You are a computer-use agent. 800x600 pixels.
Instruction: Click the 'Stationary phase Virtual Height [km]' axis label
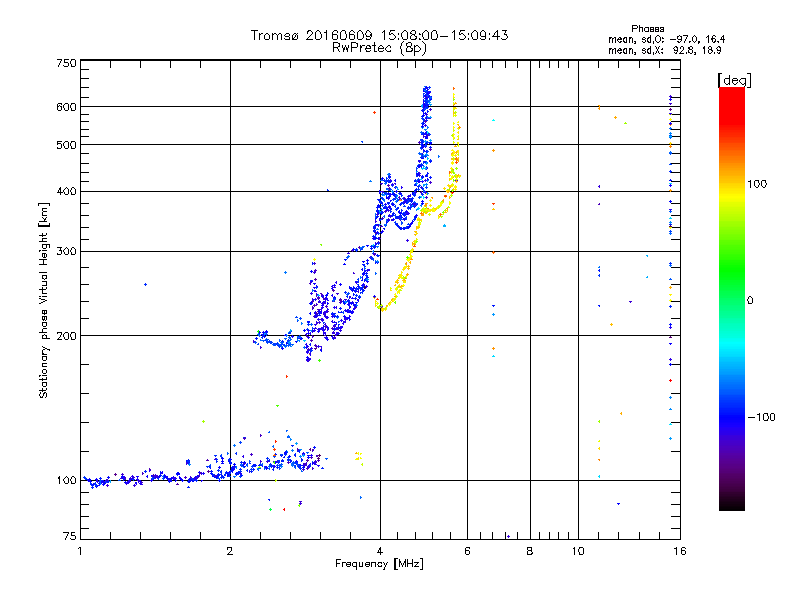[43, 300]
